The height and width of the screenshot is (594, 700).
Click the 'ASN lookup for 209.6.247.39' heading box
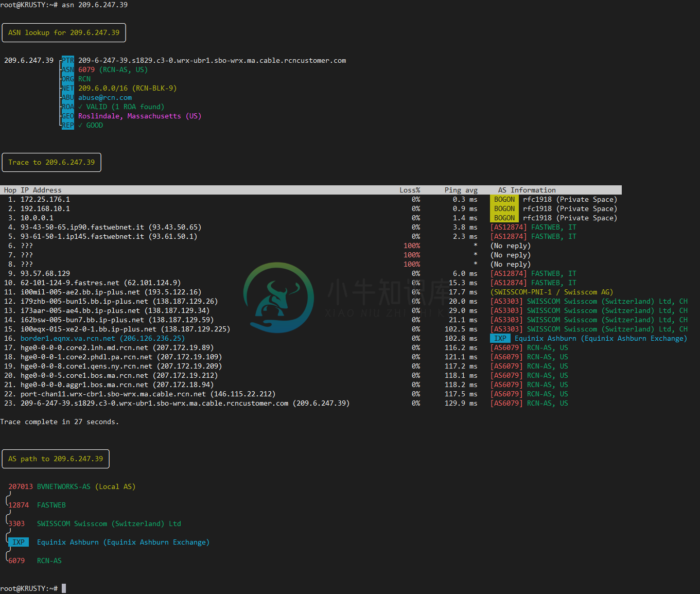tap(64, 32)
